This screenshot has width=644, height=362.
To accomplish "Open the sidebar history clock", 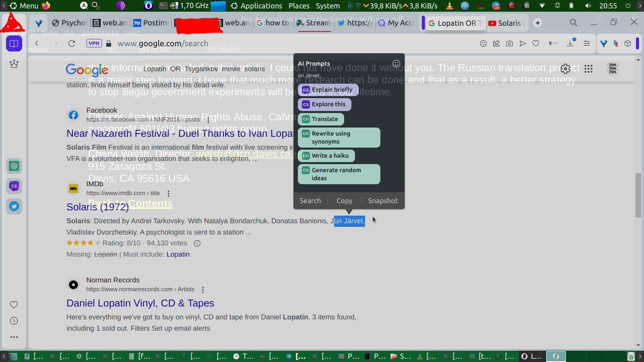I will pyautogui.click(x=14, y=321).
